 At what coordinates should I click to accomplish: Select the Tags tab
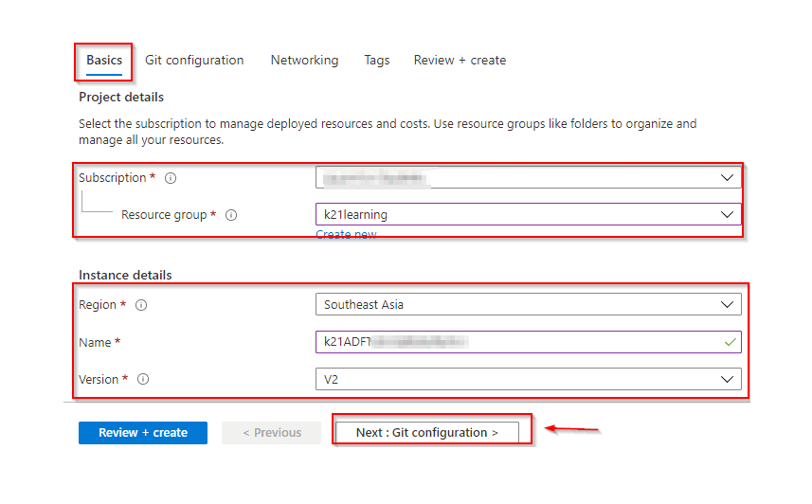click(376, 60)
